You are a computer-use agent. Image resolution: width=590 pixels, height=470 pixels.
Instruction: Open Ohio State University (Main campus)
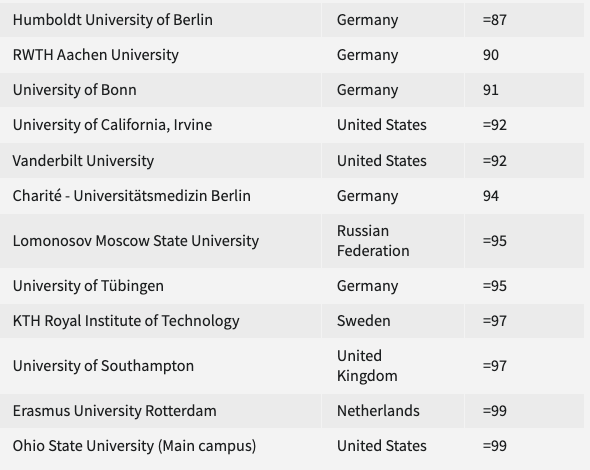tap(134, 446)
